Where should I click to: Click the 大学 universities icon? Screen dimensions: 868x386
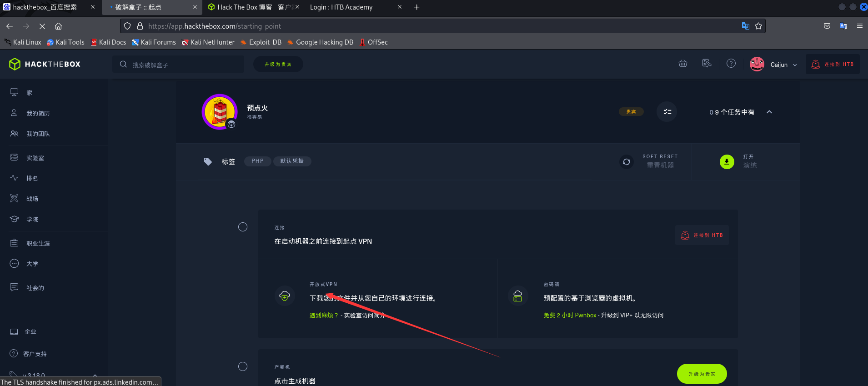pos(14,263)
